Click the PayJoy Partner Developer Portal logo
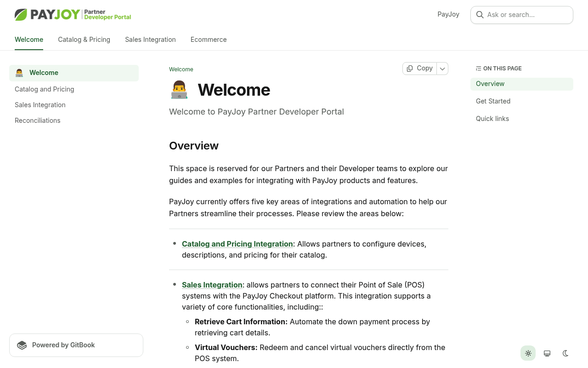This screenshot has width=588, height=368. 73,15
